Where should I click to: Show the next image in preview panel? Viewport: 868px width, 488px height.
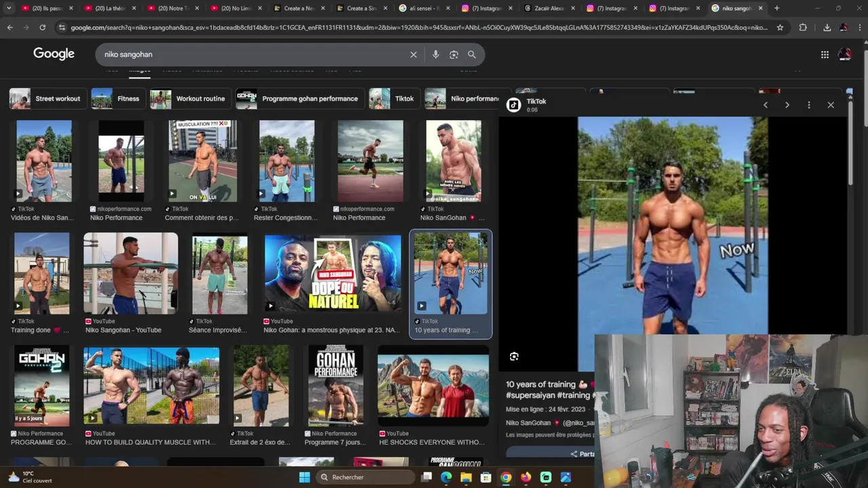pyautogui.click(x=787, y=105)
